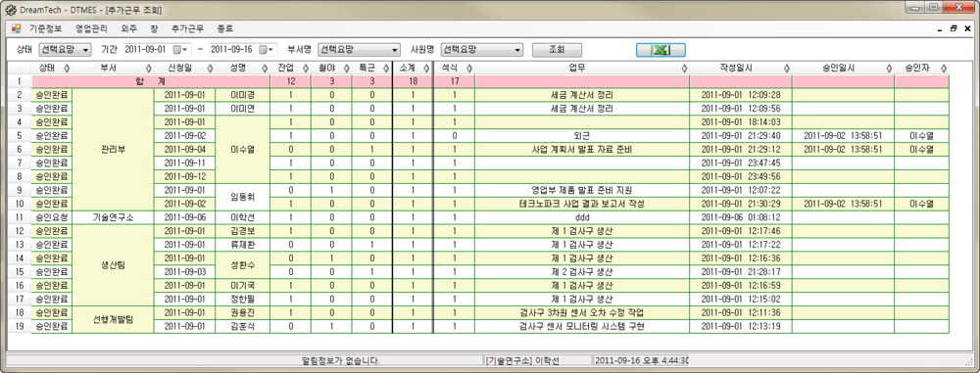Select the task cell 테크노파크 사업 결과 보고서 작성
Screen dimensions: 980x373
pos(582,204)
